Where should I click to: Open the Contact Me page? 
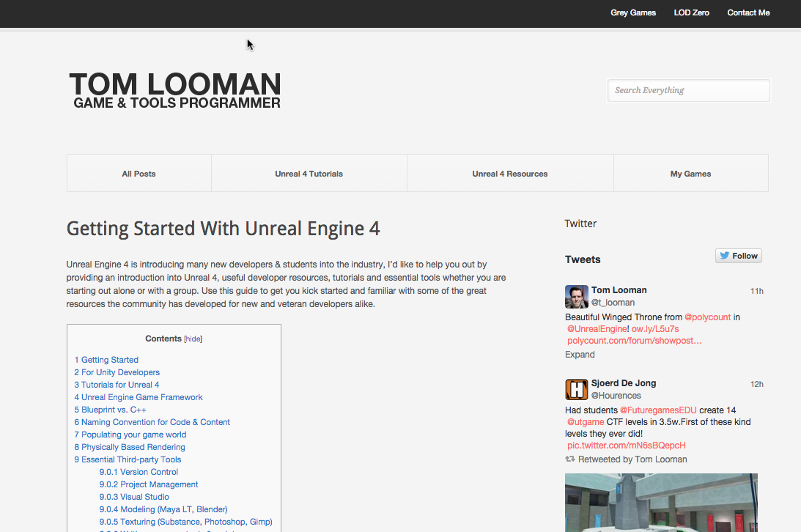click(x=748, y=12)
